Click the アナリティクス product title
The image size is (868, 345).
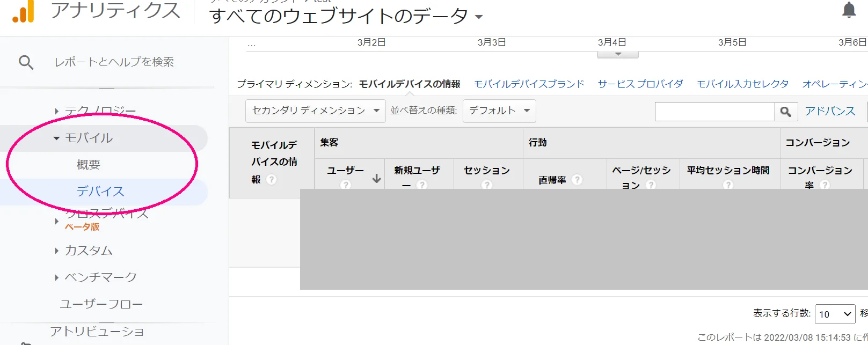point(116,11)
